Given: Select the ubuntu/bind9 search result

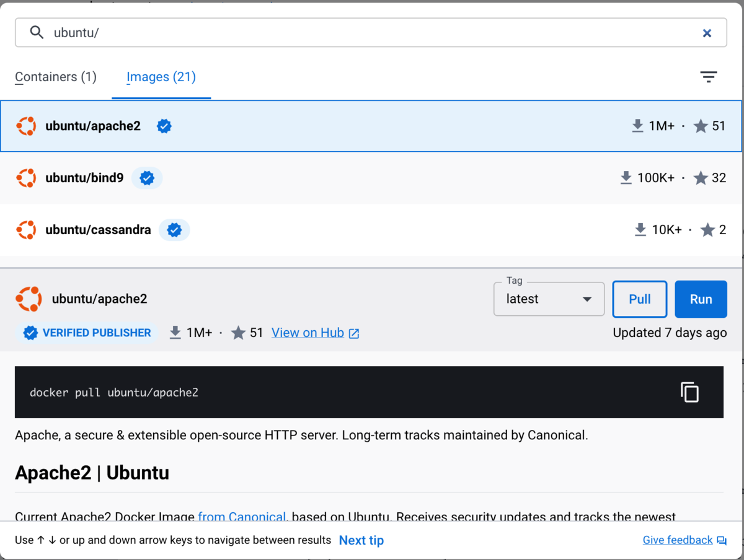Looking at the screenshot, I should pos(371,178).
